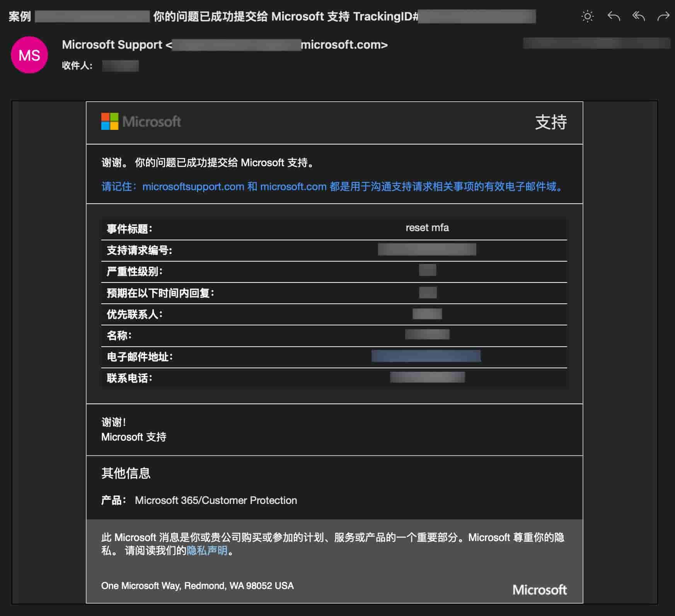Image resolution: width=675 pixels, height=616 pixels.
Task: Click the highlighted 电子邮件地址 value
Action: (x=426, y=356)
